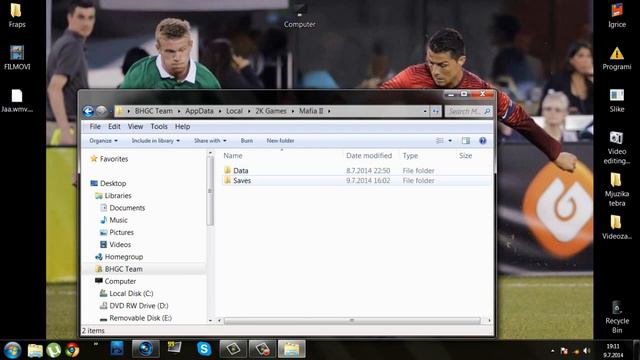Screen dimensions: 640x360
Task: Open Computer desktop icon
Action: tap(300, 17)
